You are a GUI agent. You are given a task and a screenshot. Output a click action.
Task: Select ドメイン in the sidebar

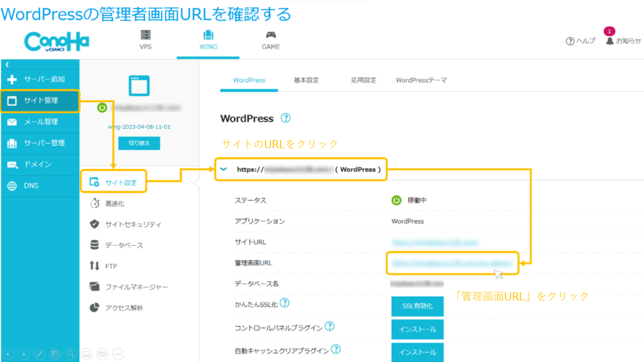(x=40, y=165)
